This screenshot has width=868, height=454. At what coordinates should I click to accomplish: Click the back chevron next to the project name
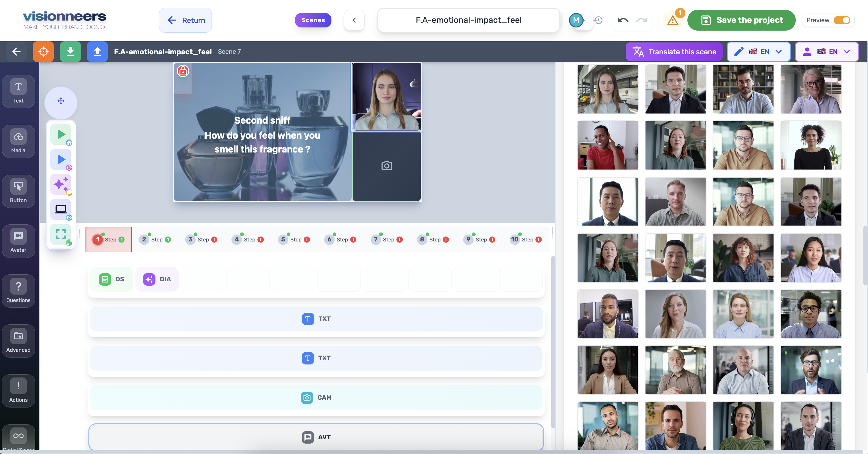[x=354, y=20]
